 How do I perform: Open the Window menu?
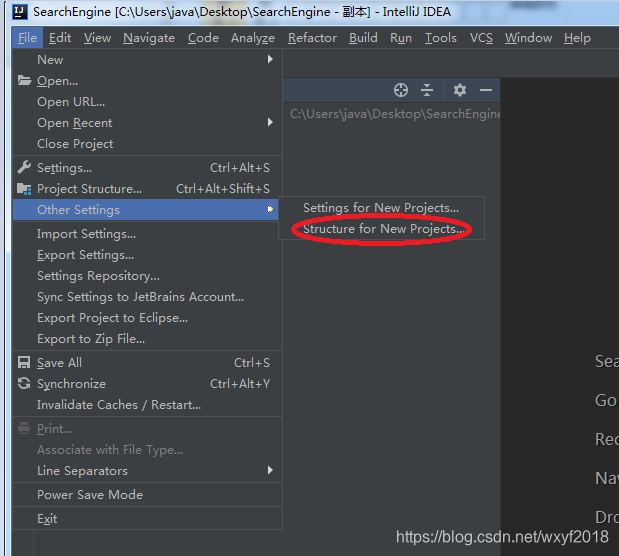[528, 38]
